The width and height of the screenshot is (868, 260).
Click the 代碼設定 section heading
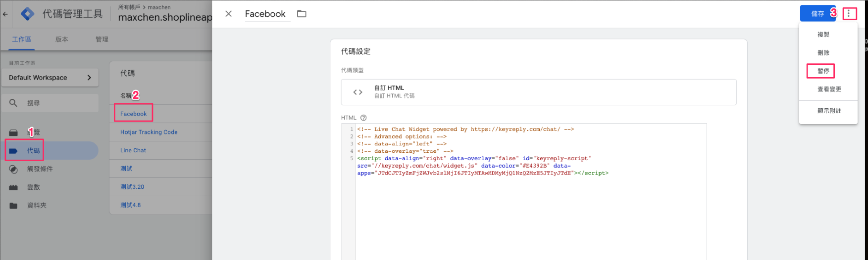click(x=356, y=51)
